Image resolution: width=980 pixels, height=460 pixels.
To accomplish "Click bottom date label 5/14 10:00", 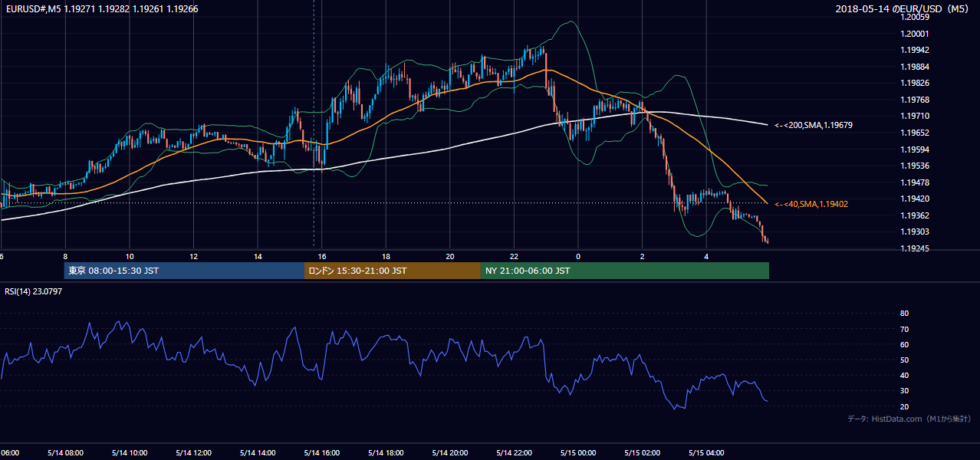I will (130, 453).
